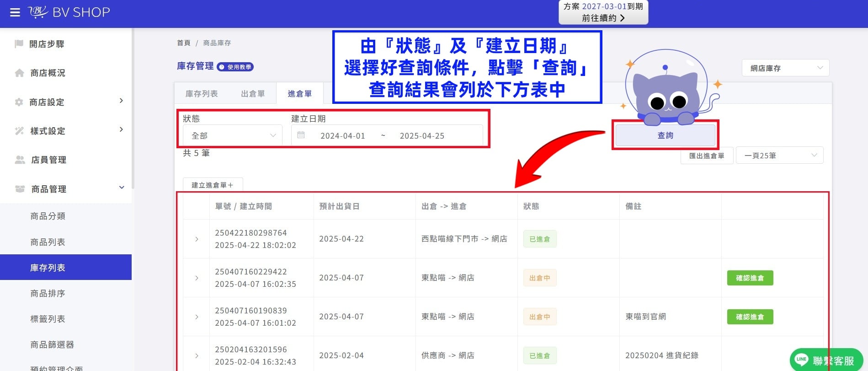
Task: Open the 網店庫存 warehouse dropdown
Action: click(785, 68)
